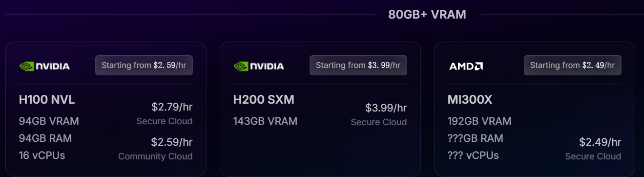Click NVIDIA logo on H100 NVL card
The width and height of the screenshot is (644, 177).
44,66
